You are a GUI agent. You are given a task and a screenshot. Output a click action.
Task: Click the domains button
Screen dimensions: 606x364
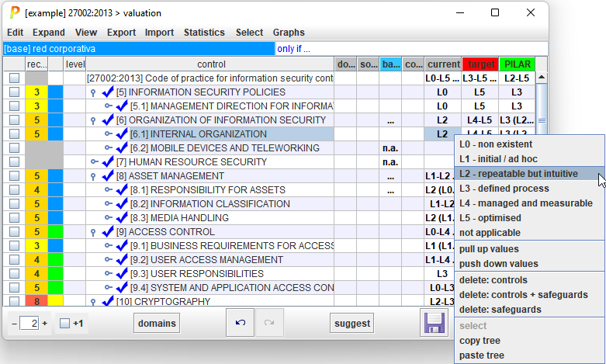pos(157,323)
